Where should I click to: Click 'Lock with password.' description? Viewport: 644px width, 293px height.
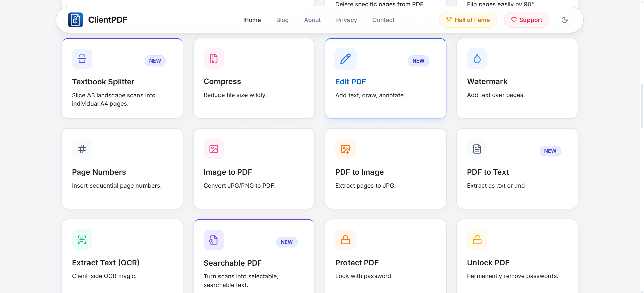point(364,276)
